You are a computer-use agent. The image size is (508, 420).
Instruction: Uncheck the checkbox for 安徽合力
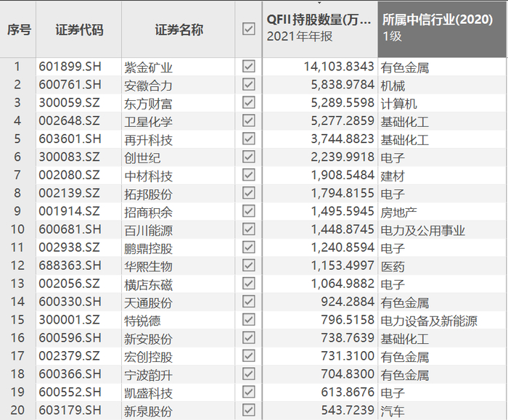[248, 85]
